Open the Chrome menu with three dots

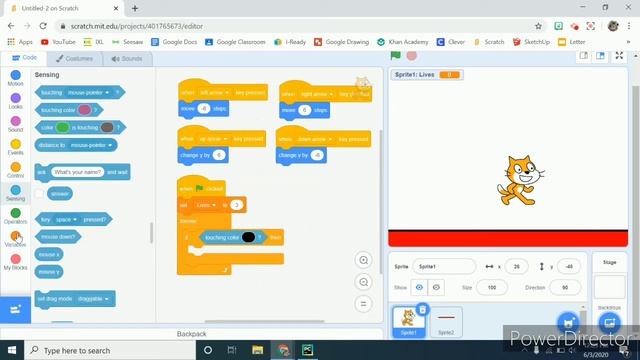(629, 26)
